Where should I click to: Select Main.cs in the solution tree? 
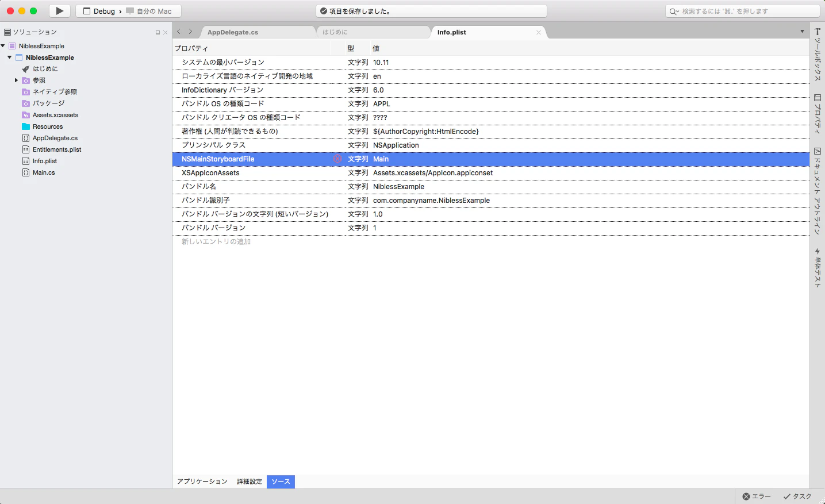click(x=44, y=172)
